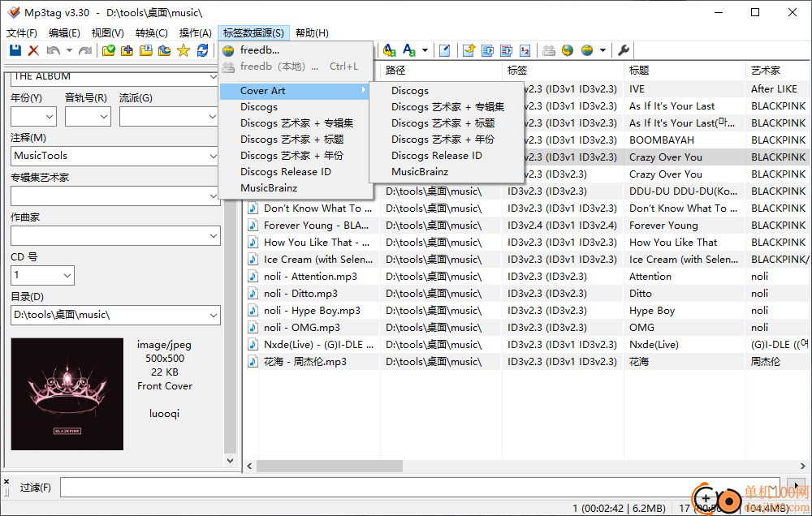This screenshot has height=516, width=812.
Task: Click the Actions icon with yellow arrow
Action: [x=390, y=50]
